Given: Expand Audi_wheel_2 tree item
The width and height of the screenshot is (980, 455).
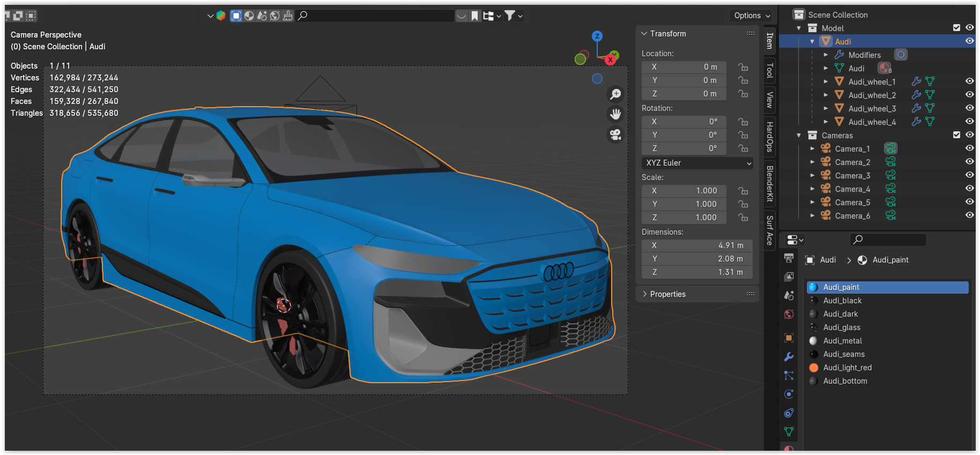Looking at the screenshot, I should 826,95.
